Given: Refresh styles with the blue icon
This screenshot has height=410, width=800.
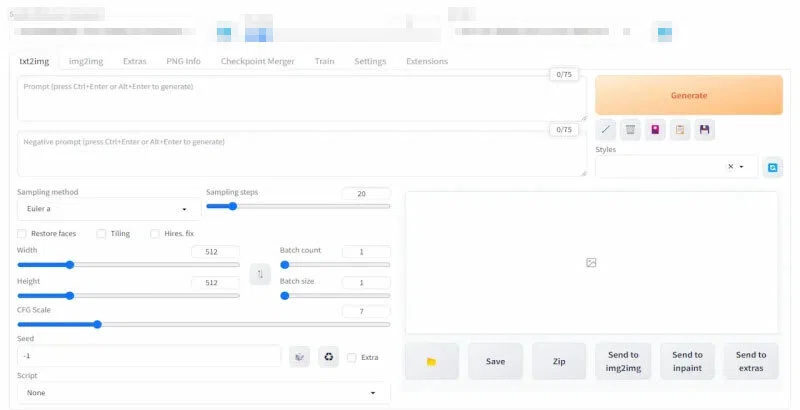Looking at the screenshot, I should 772,167.
